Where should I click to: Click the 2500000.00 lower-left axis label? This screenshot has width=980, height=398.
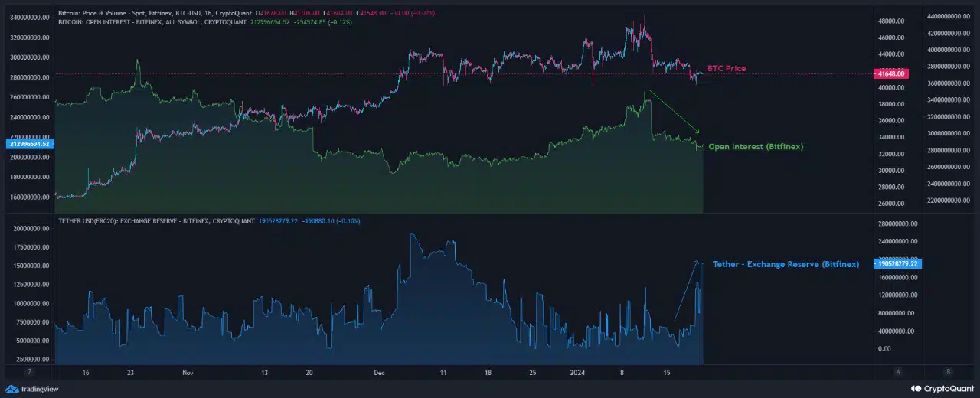32,359
